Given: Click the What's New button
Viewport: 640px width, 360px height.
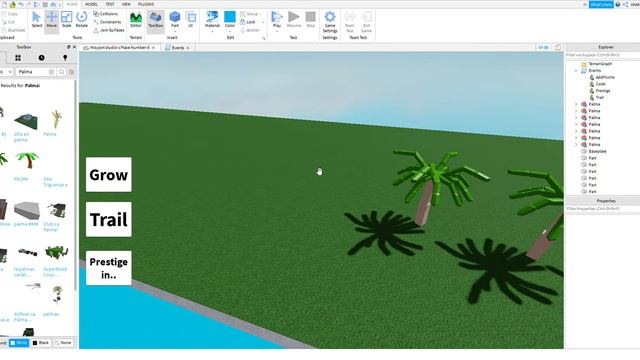Looking at the screenshot, I should (601, 4).
